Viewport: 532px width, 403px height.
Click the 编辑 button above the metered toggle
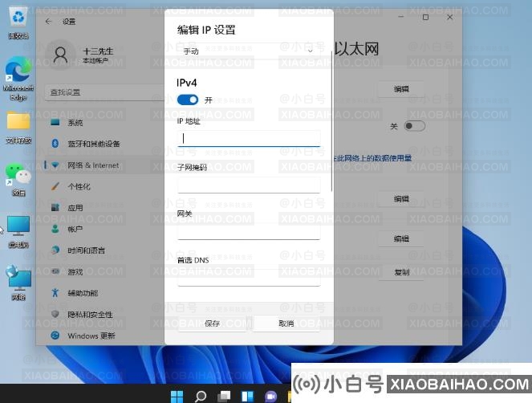click(401, 89)
